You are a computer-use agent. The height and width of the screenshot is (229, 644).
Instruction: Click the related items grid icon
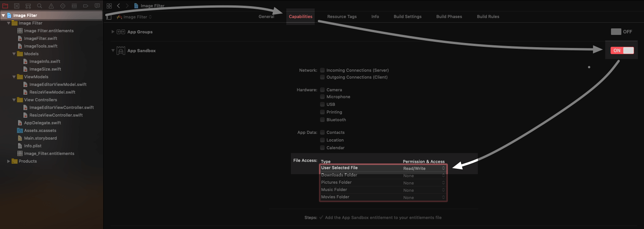tap(109, 6)
